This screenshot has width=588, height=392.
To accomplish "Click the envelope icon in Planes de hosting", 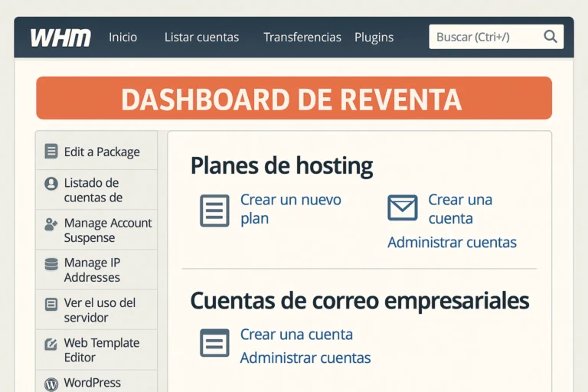I will point(403,207).
